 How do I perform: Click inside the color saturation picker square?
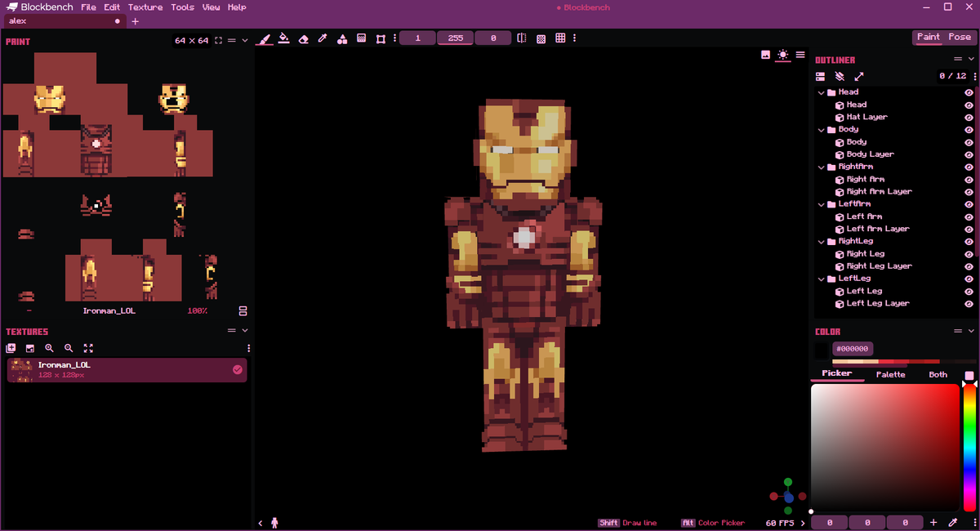pyautogui.click(x=885, y=448)
